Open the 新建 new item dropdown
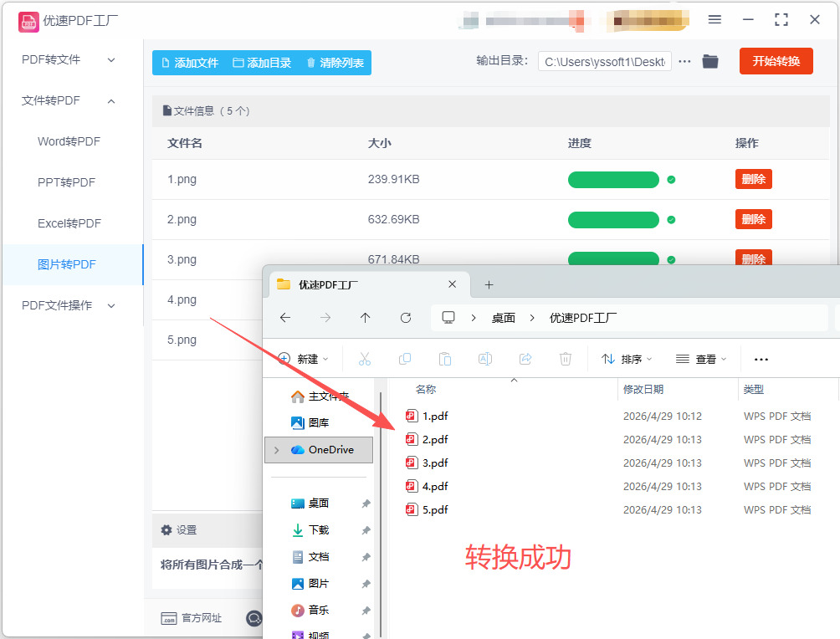 [304, 359]
